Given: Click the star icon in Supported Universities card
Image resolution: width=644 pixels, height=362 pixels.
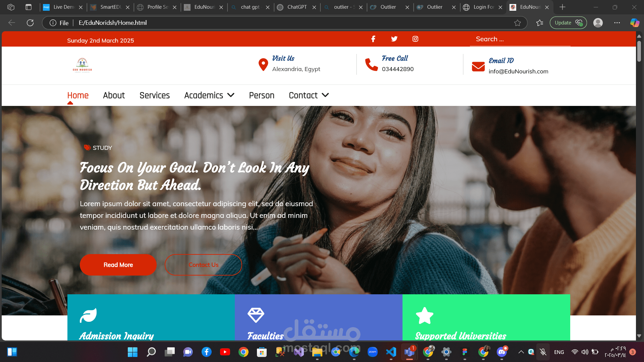Looking at the screenshot, I should pyautogui.click(x=424, y=315).
